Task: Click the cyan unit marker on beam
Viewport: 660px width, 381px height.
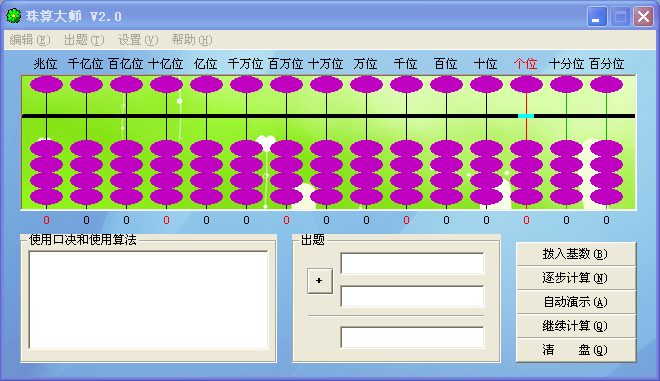Action: (526, 116)
